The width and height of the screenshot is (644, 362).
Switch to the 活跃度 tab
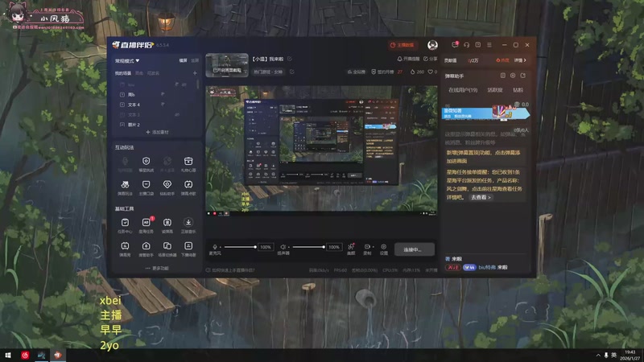[x=495, y=90]
